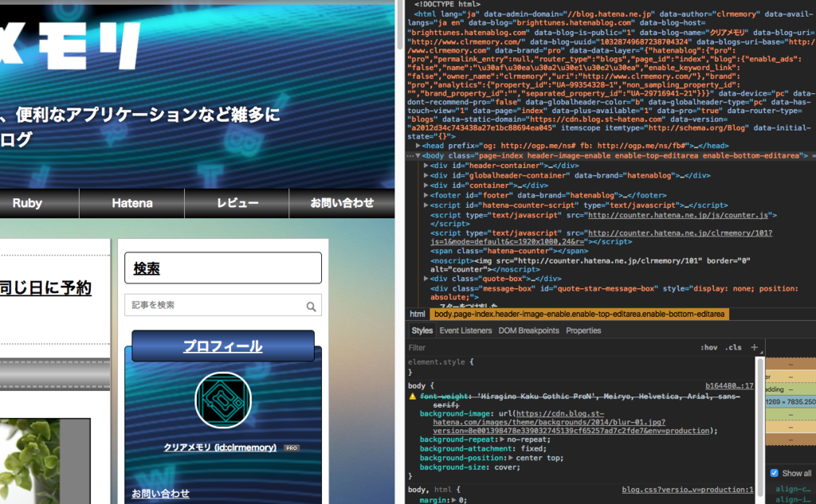This screenshot has width=816, height=504.
Task: Click the background-size: cover declaration
Action: point(470,467)
